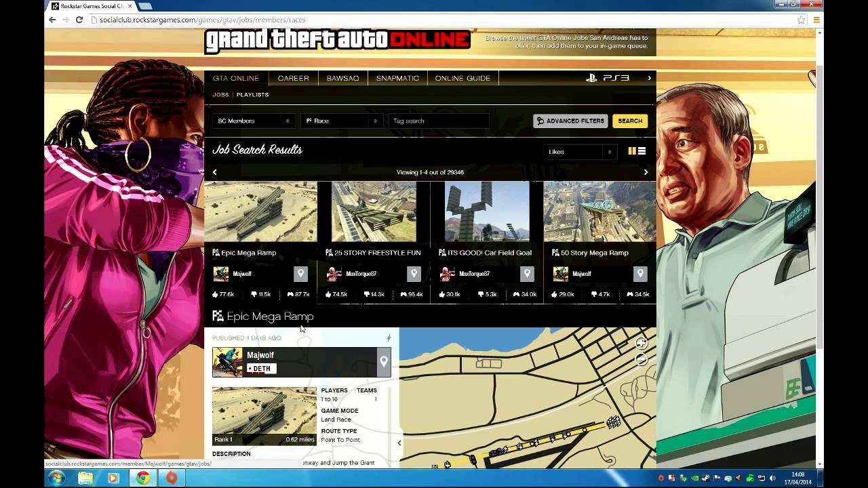Click the NVIDIA tray icon
The width and height of the screenshot is (868, 488).
(695, 479)
